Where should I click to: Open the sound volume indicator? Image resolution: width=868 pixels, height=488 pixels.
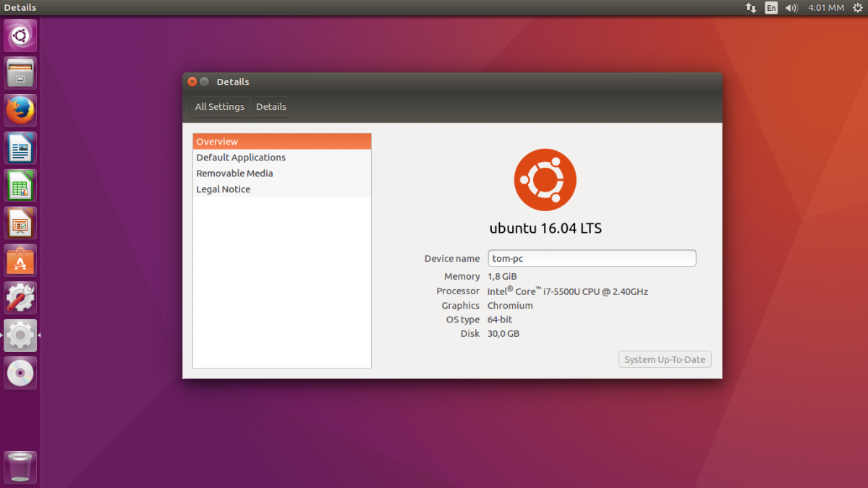point(791,8)
